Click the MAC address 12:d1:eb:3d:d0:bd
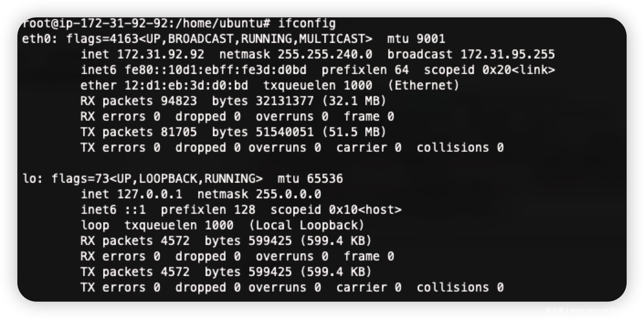This screenshot has height=319, width=644. pos(186,86)
